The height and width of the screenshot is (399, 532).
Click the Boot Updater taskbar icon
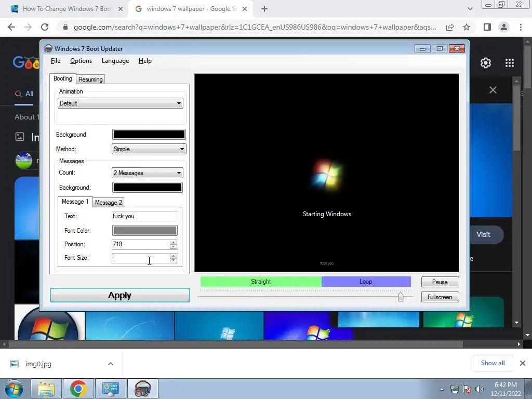click(143, 389)
